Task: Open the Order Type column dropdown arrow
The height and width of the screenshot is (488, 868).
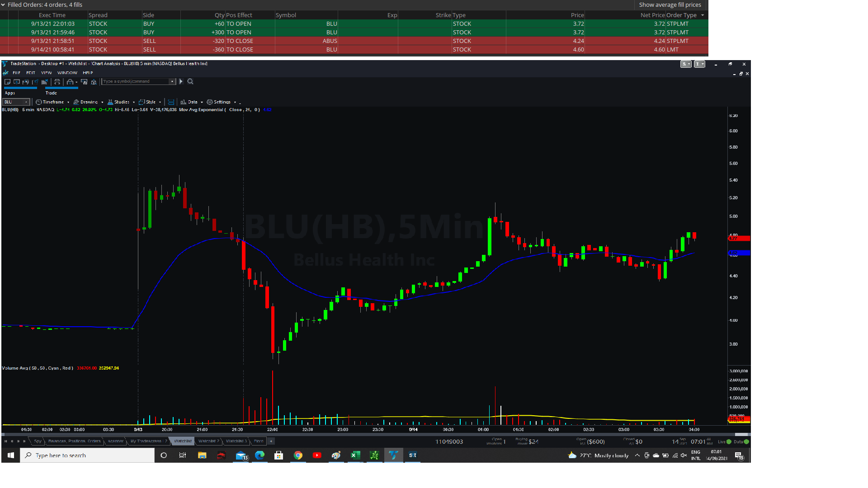Action: coord(703,15)
